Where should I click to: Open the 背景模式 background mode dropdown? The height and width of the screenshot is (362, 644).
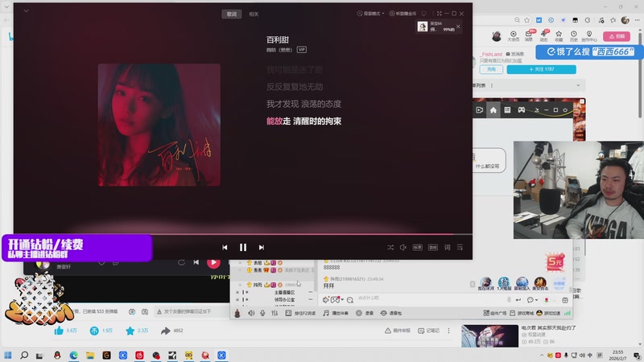[370, 14]
